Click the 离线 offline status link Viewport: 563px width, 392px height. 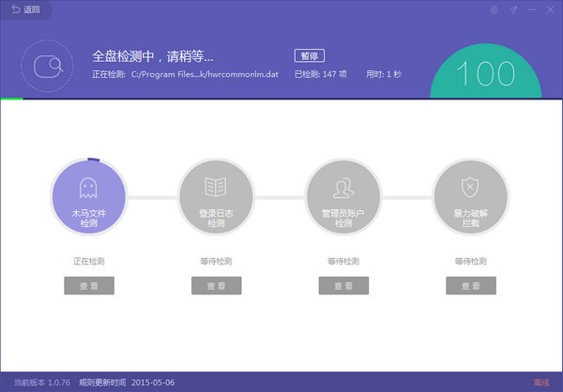tap(541, 383)
